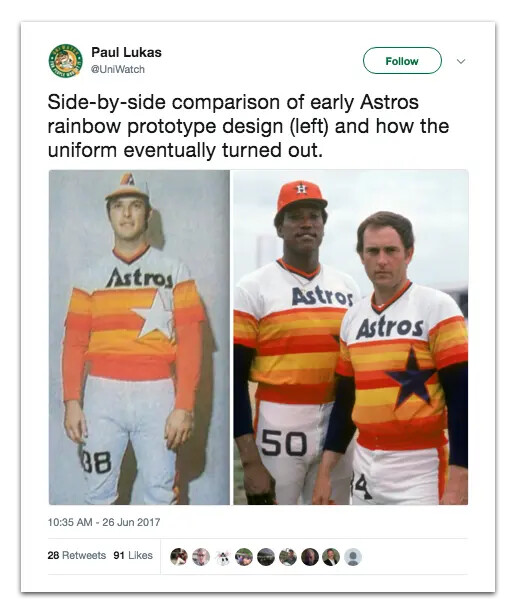Click the fifth liker avatar

coord(266,557)
